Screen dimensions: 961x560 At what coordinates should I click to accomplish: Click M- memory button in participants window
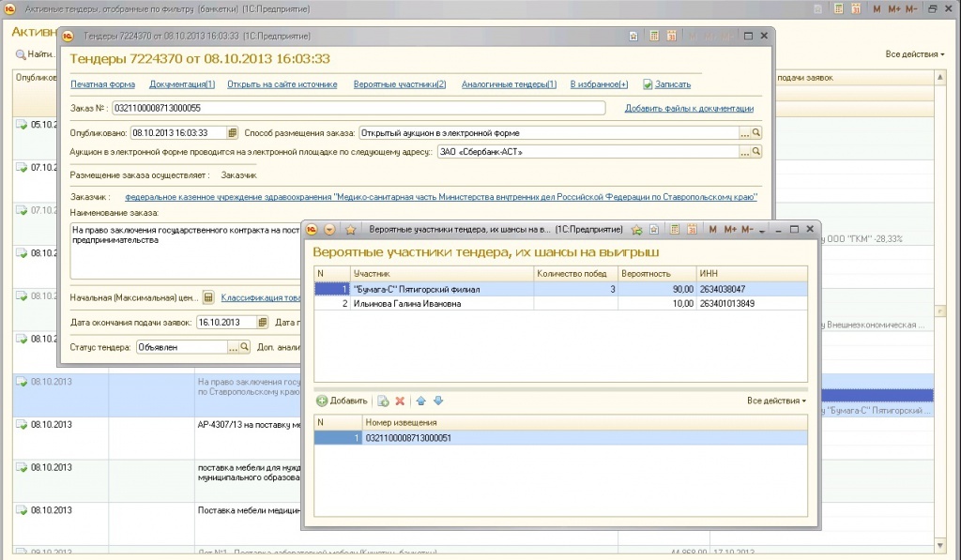(x=747, y=229)
